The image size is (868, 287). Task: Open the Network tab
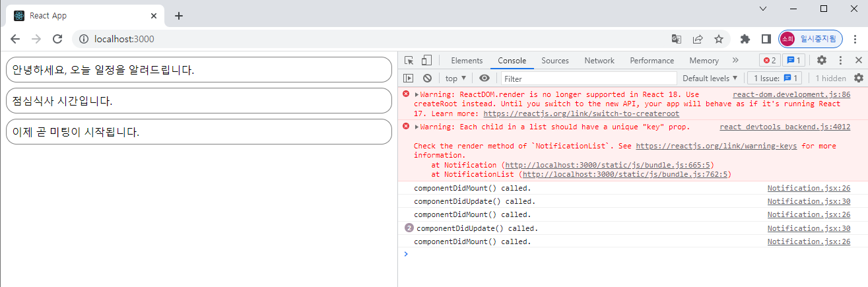click(x=599, y=60)
